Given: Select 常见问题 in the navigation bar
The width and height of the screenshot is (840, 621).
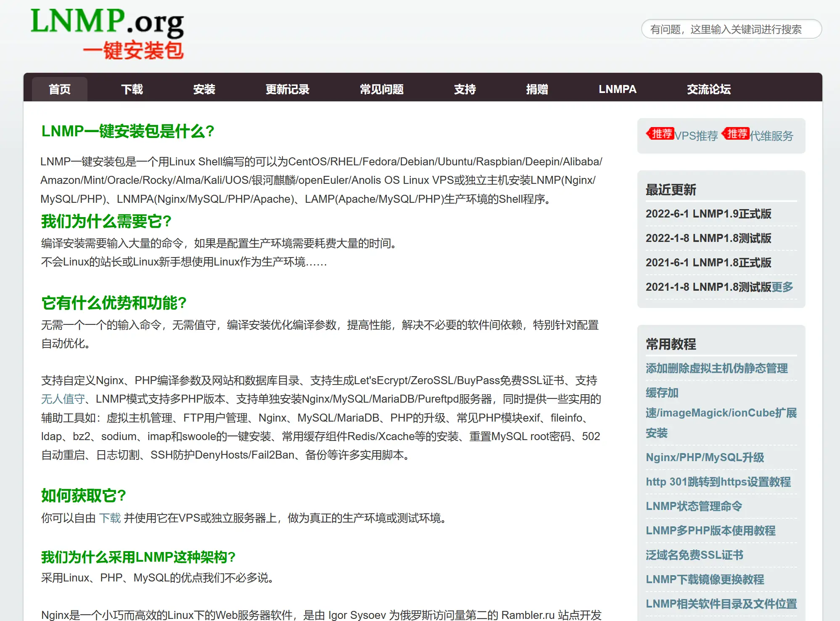Looking at the screenshot, I should click(x=382, y=89).
